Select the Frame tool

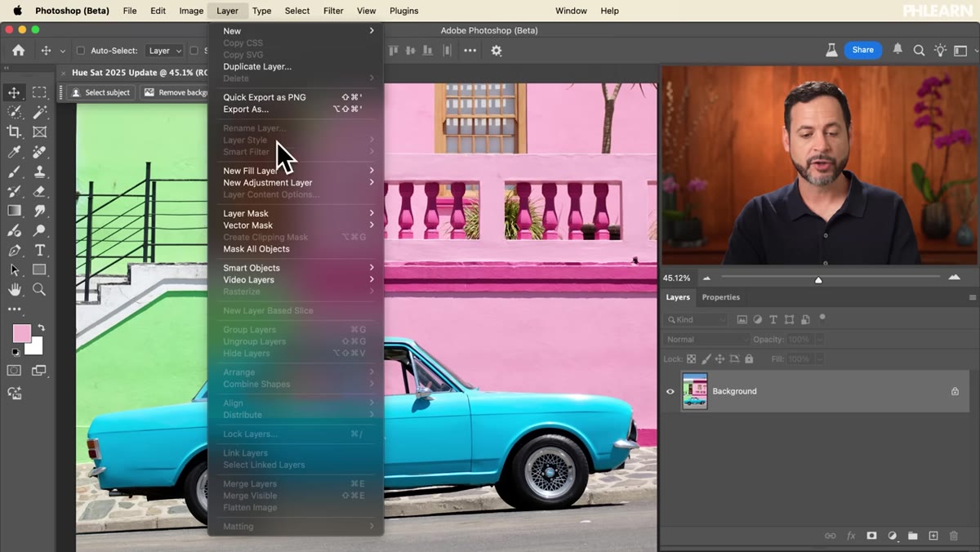(39, 131)
